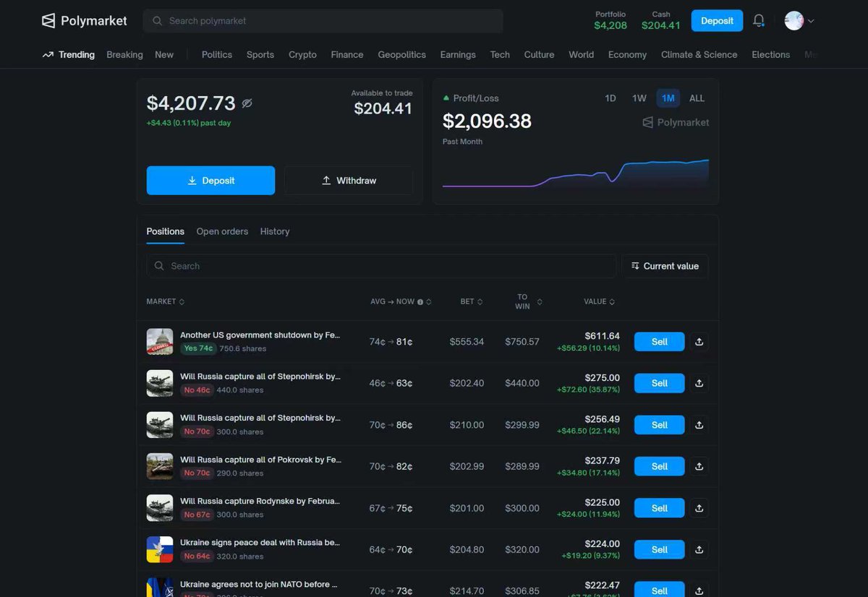Open the Geopolitics category
This screenshot has height=597, width=868.
401,55
